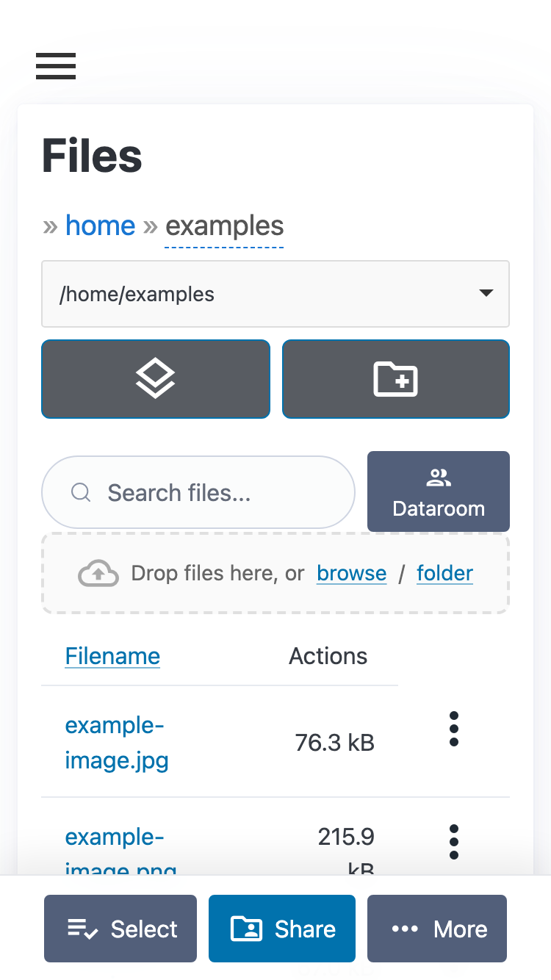Open the hamburger navigation menu
The height and width of the screenshot is (980, 551).
(55, 66)
